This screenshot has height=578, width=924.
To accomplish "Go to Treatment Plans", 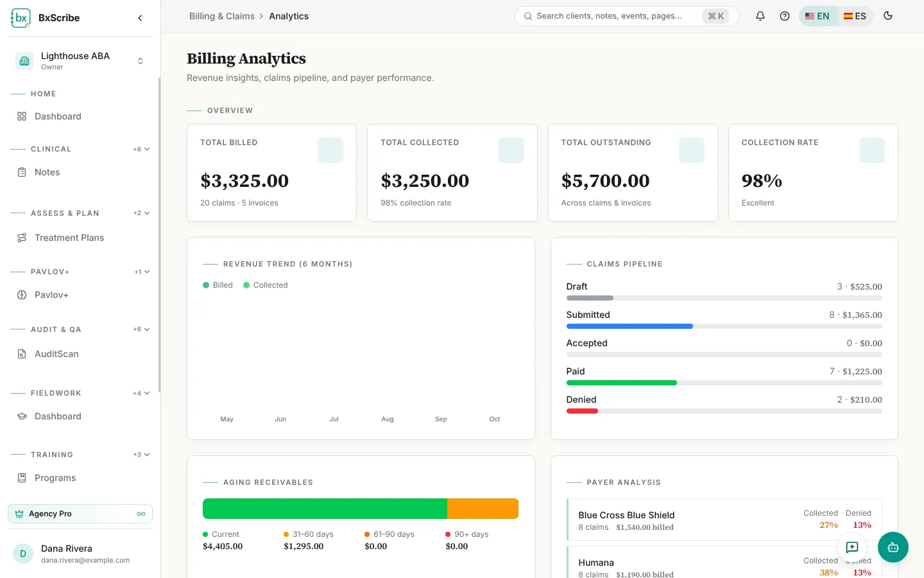I will click(x=80, y=238).
